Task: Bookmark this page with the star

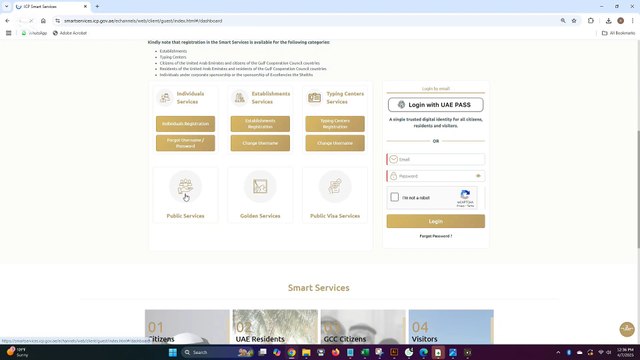Action: tap(574, 20)
